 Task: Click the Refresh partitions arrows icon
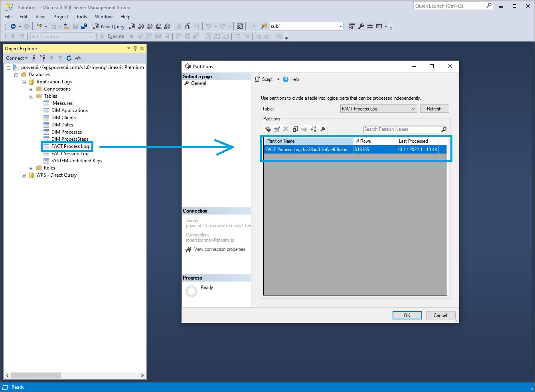[313, 129]
